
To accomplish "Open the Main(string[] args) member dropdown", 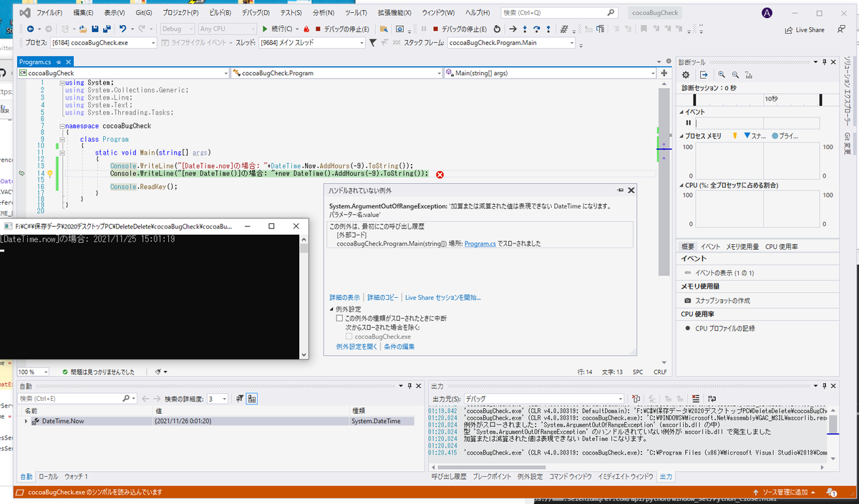I will pos(550,73).
